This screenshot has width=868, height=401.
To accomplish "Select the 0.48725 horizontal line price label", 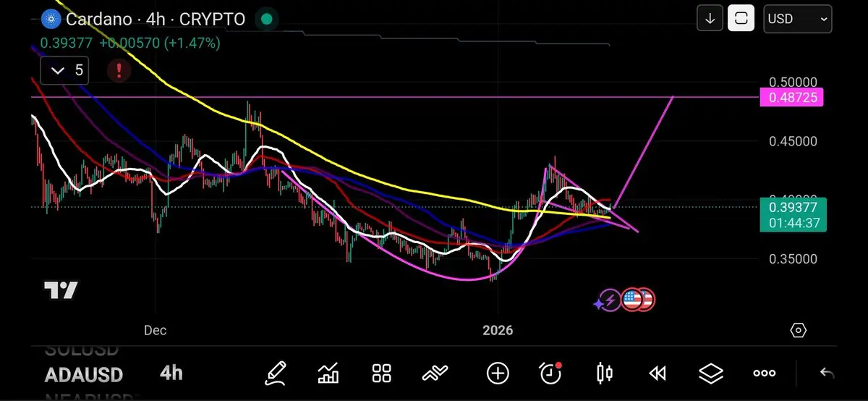I will [x=791, y=96].
